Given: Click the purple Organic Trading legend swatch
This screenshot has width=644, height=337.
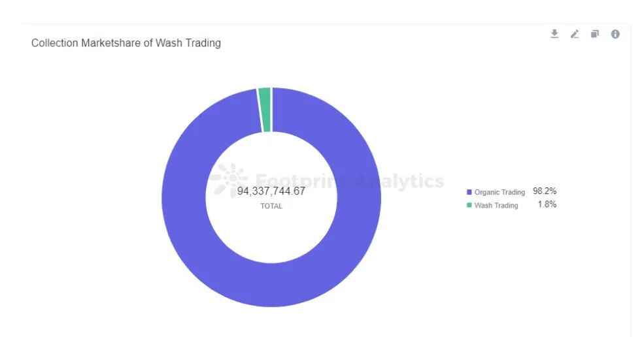Looking at the screenshot, I should [x=469, y=192].
